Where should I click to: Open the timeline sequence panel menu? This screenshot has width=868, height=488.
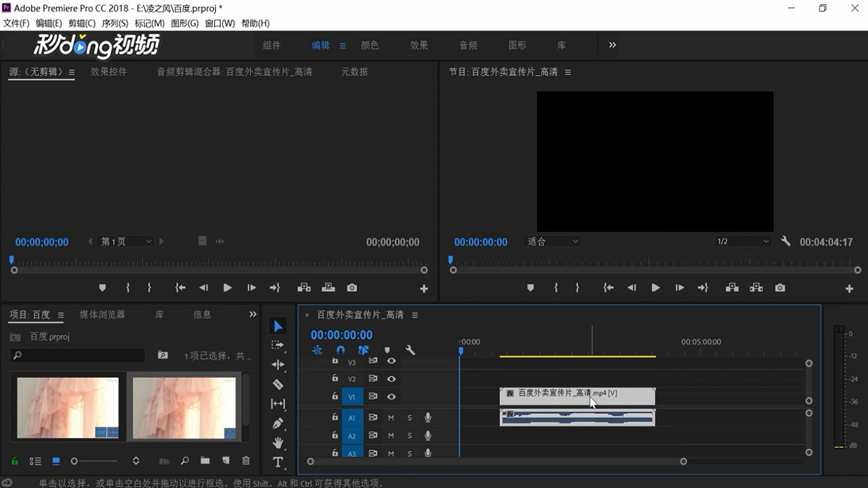415,315
